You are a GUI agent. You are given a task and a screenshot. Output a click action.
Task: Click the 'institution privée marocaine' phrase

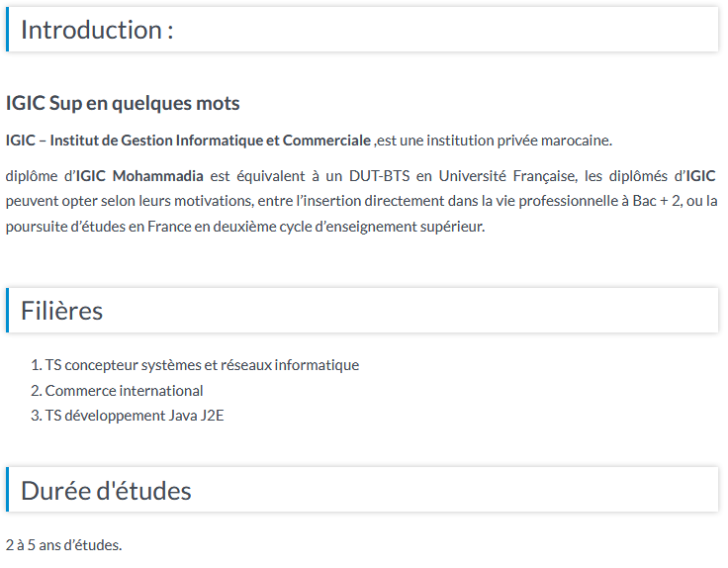pos(519,141)
